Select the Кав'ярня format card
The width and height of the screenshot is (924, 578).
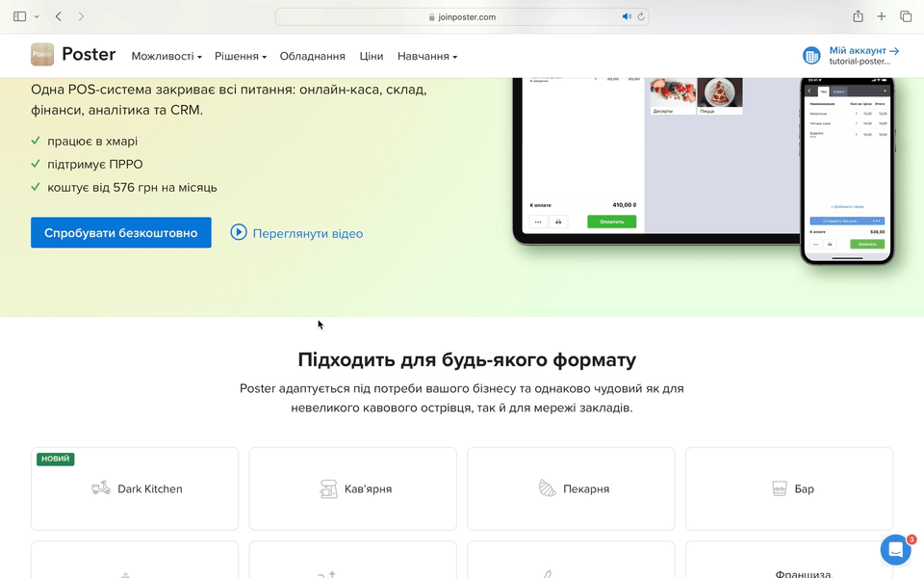353,488
